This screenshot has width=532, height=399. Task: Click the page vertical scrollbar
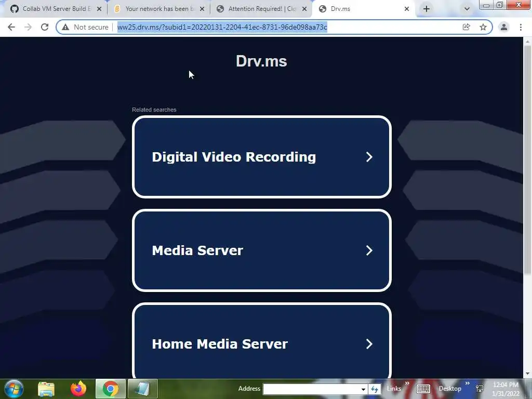(527, 159)
